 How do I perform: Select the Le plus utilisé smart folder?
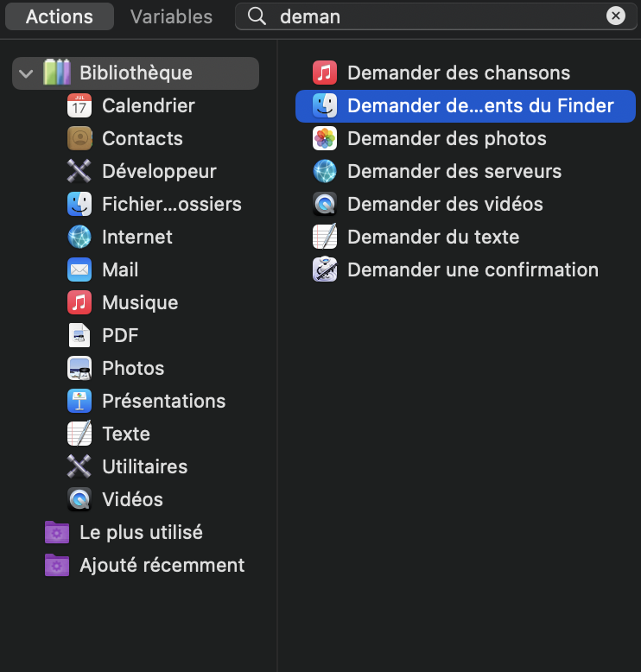140,533
